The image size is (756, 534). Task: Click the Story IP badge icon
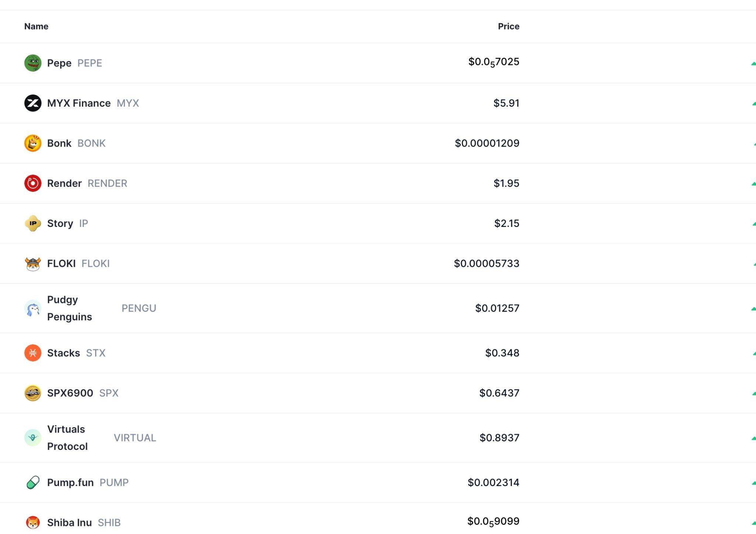(x=33, y=223)
